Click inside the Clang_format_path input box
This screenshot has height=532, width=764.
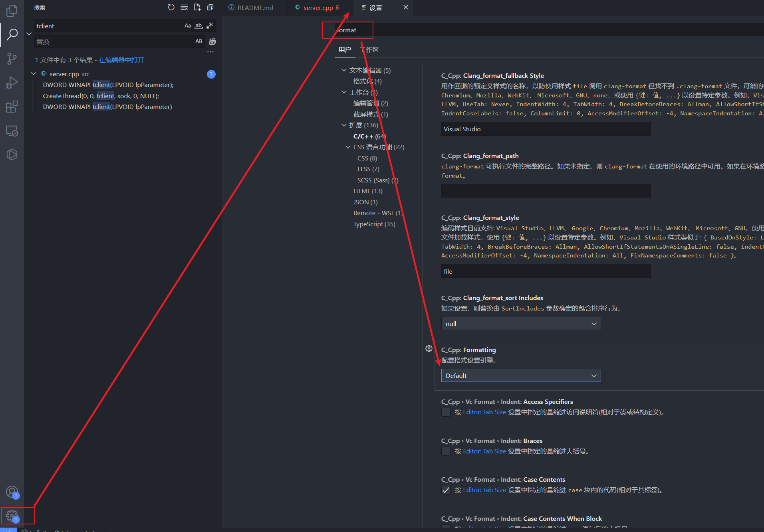pyautogui.click(x=545, y=190)
